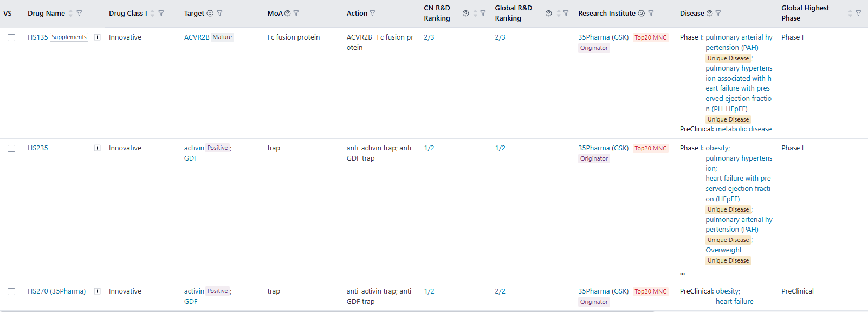This screenshot has width=868, height=312.
Task: Open 35Pharma (GSK) link in HS235 row
Action: coord(603,148)
